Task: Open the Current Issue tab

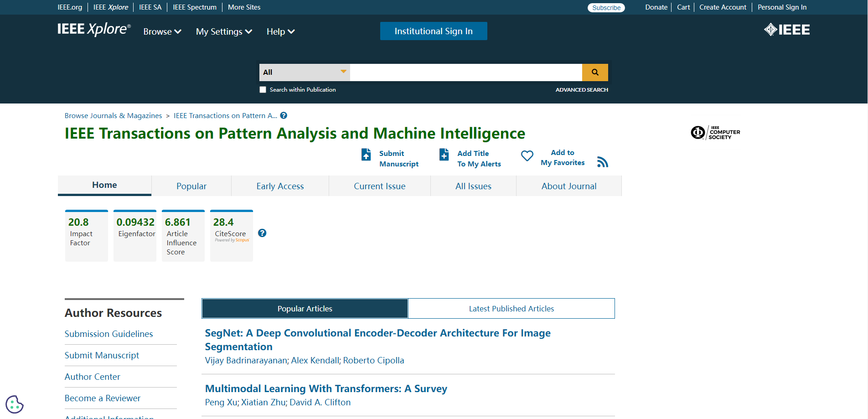Action: click(x=379, y=186)
